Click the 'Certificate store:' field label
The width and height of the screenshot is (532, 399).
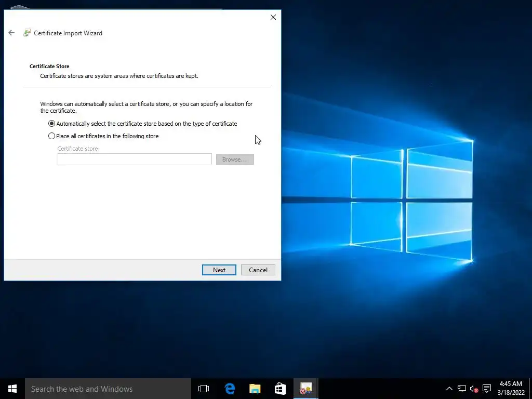[x=78, y=149]
